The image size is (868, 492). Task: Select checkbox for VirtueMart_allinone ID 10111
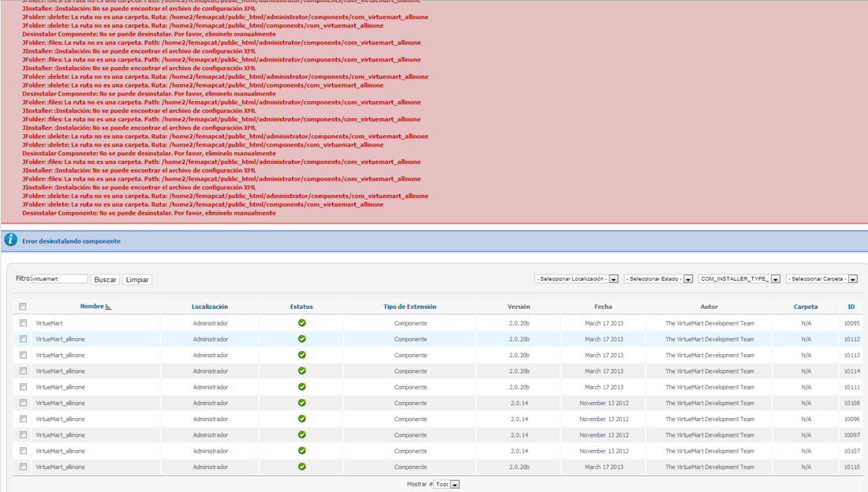pyautogui.click(x=23, y=387)
